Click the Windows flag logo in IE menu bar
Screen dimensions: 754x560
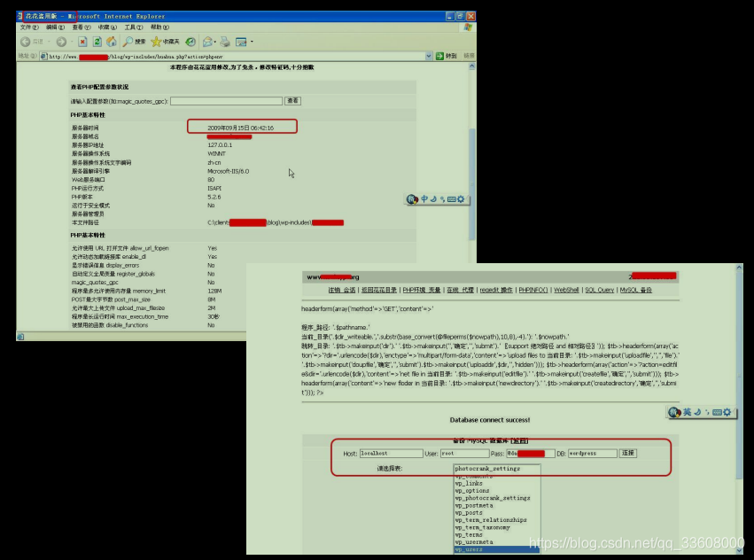pos(468,27)
